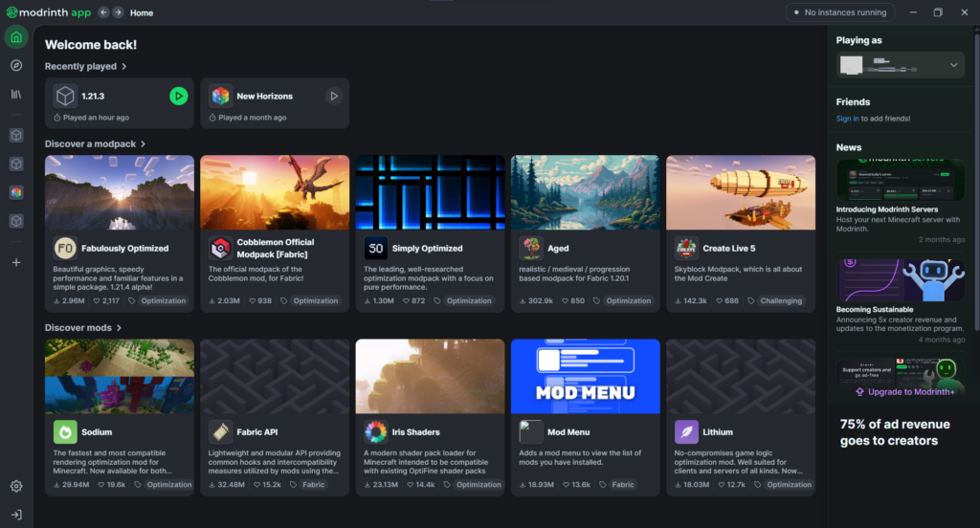Open the Aged mountain lake banner

pos(585,192)
